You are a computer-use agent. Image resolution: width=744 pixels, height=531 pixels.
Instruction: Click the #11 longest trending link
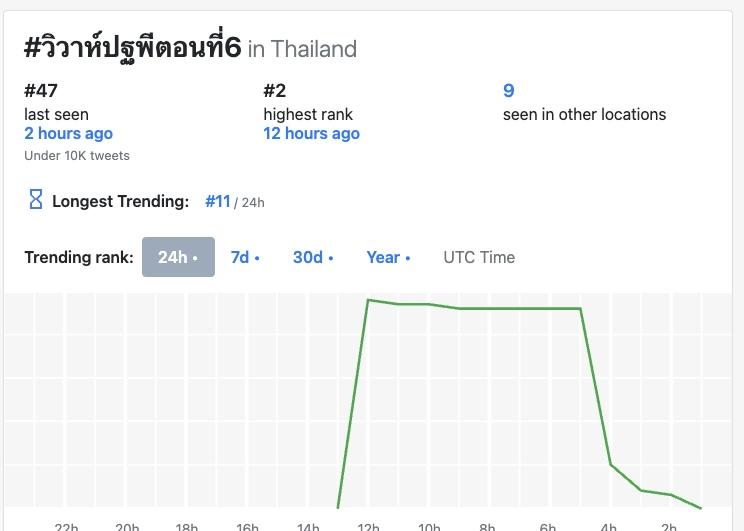coord(218,201)
